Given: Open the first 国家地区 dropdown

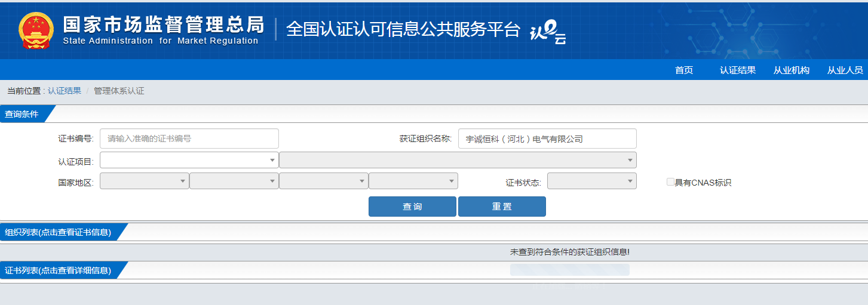Looking at the screenshot, I should point(145,181).
